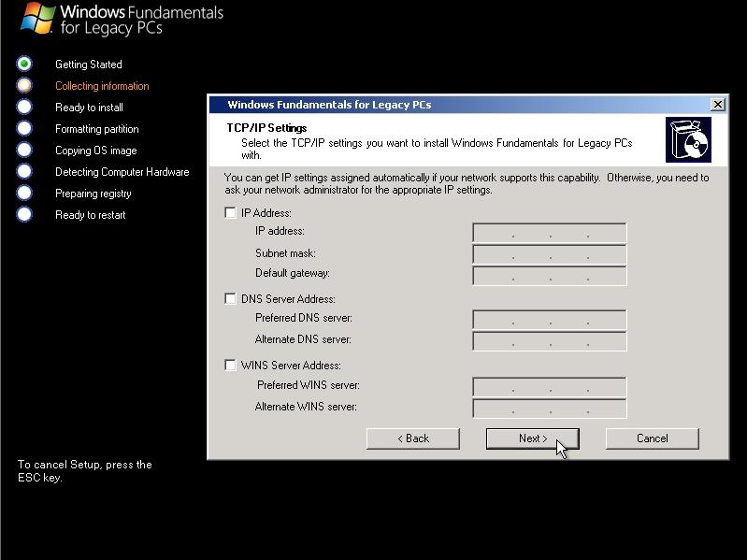Click the 'Alternate DNS server:' label
This screenshot has height=560, width=747.
coord(303,339)
